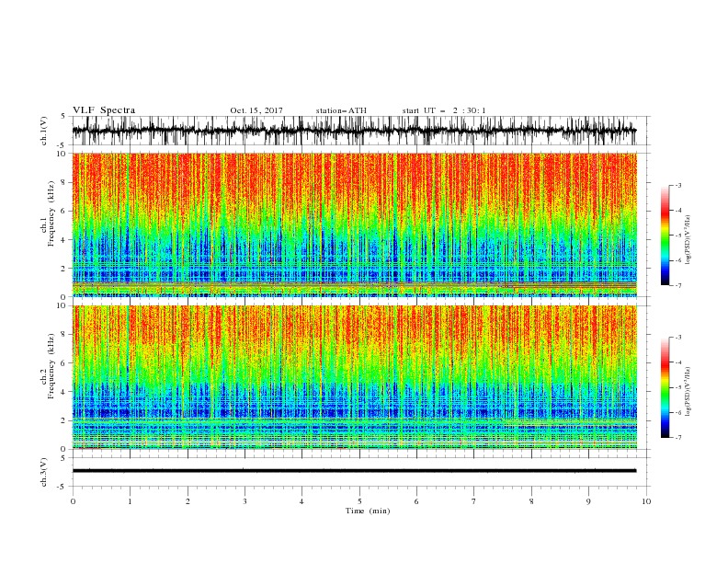
Task: Click the 'ch.1(V)' waveform axis label
Action: click(x=44, y=131)
